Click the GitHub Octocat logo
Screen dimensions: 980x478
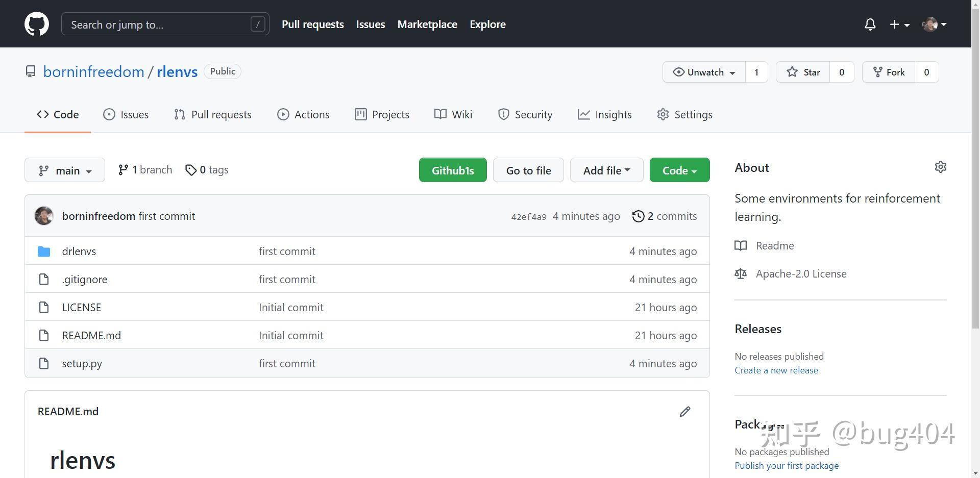(37, 24)
